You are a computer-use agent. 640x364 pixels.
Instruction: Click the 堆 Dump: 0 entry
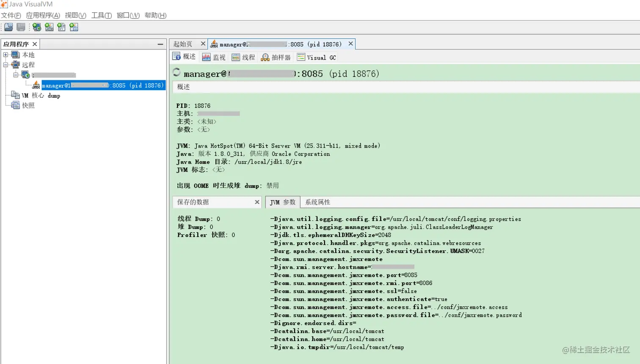coord(195,227)
